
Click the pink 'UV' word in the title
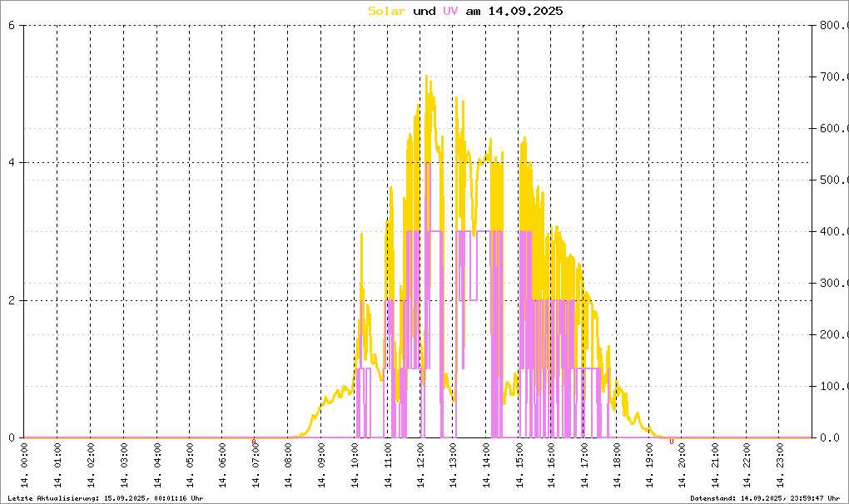point(450,11)
